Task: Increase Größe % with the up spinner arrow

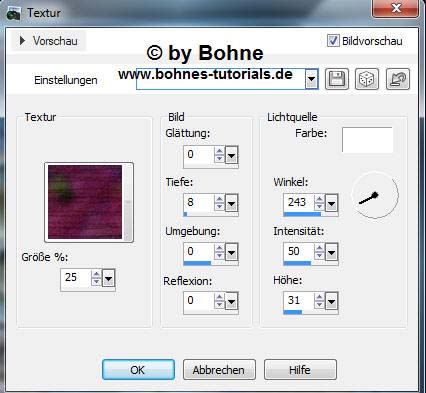Action: tap(96, 274)
